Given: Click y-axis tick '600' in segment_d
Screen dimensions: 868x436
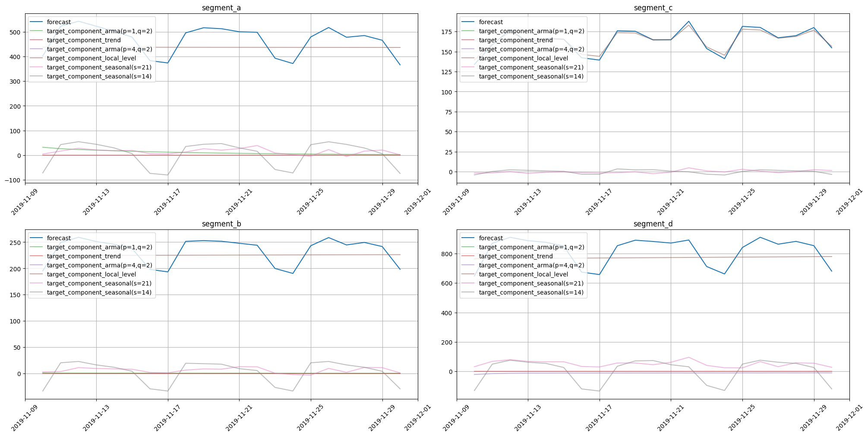Looking at the screenshot, I should tap(448, 283).
